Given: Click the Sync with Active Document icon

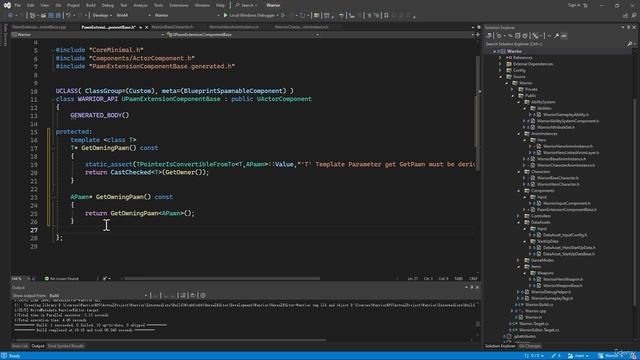Looking at the screenshot, I should pyautogui.click(x=510, y=36).
